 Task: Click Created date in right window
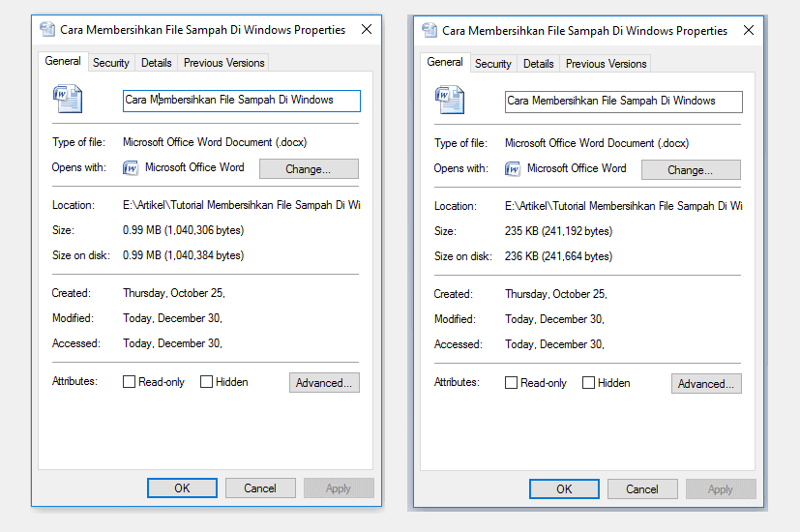point(556,294)
